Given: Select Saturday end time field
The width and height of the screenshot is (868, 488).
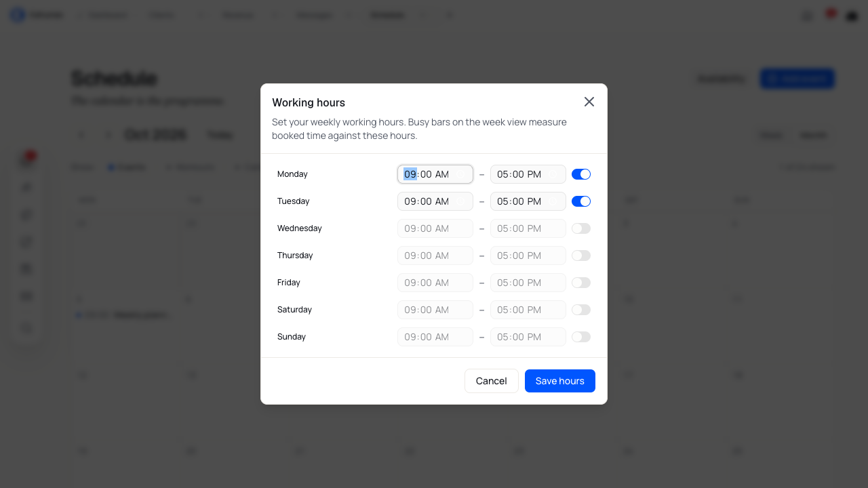Looking at the screenshot, I should pos(528,310).
